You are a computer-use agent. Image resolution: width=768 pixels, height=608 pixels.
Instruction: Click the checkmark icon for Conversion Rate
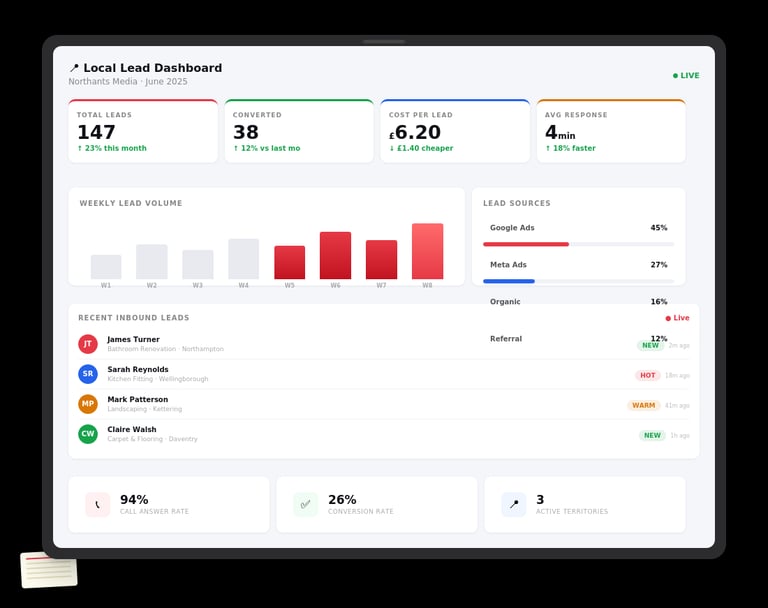click(306, 505)
